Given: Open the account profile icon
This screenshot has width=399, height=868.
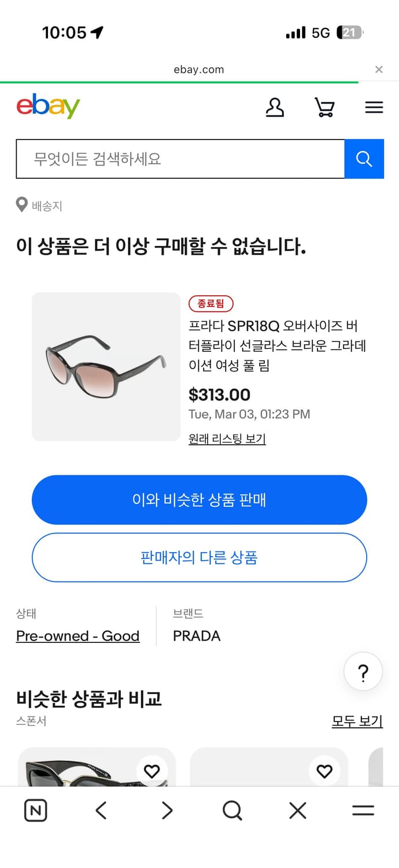Looking at the screenshot, I should (x=275, y=108).
